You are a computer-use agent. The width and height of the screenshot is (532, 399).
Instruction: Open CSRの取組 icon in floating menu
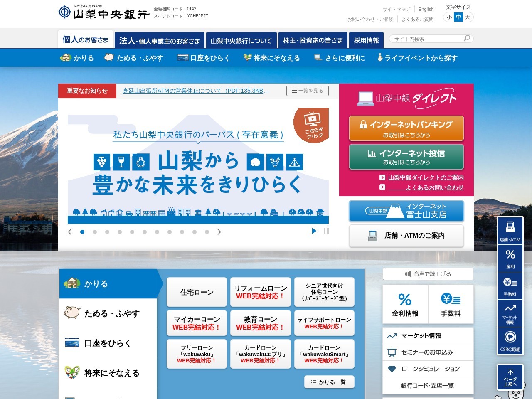[510, 341]
